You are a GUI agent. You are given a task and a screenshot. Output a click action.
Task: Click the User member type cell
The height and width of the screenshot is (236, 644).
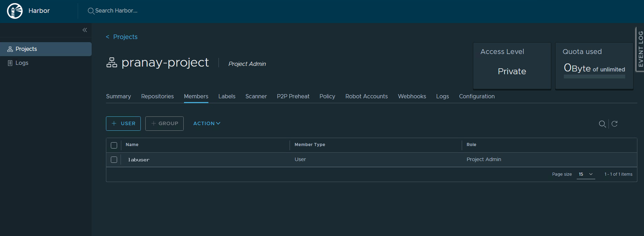(x=300, y=159)
